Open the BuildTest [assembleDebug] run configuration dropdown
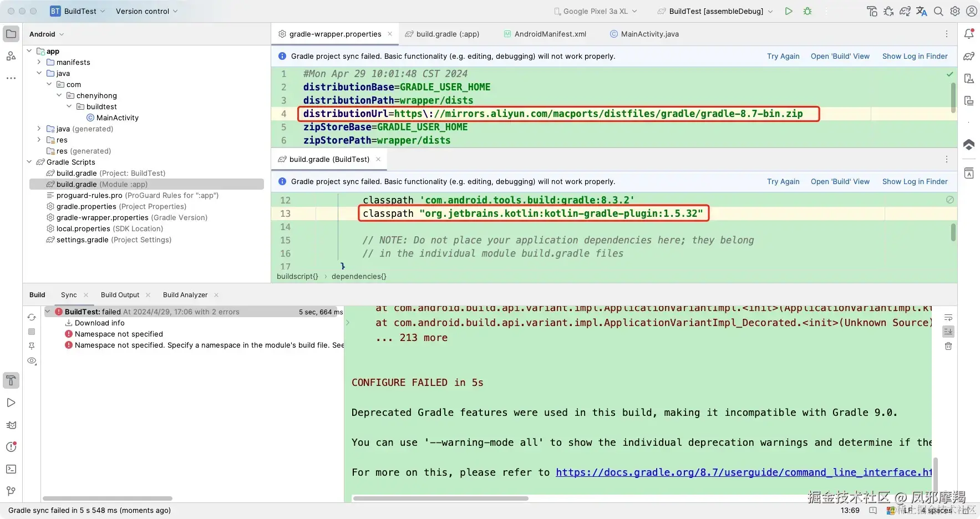Viewport: 980px width, 519px height. tap(715, 11)
